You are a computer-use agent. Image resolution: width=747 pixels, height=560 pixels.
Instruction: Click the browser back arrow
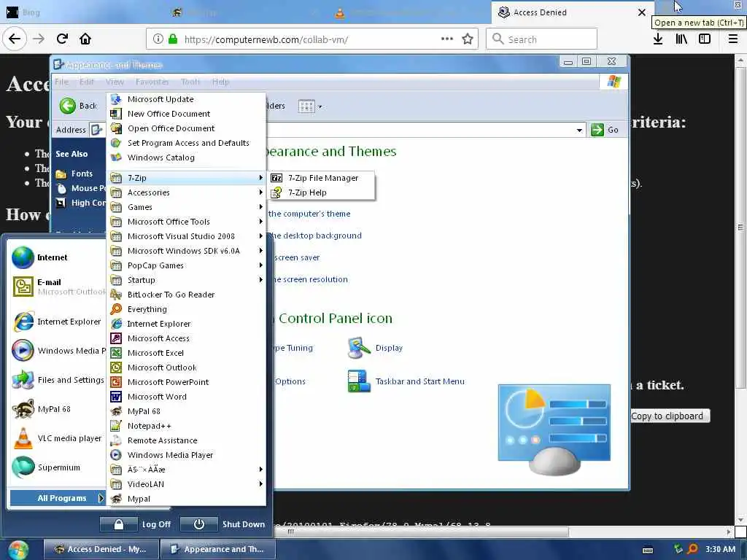click(15, 39)
